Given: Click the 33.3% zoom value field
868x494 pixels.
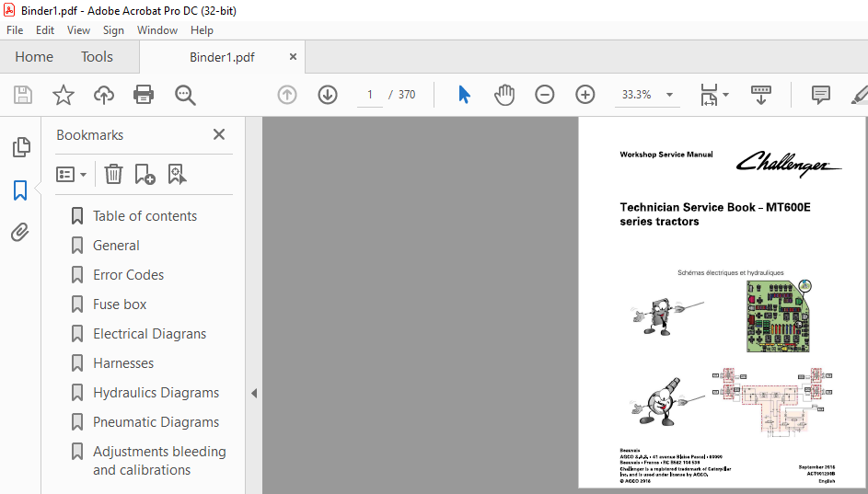Looking at the screenshot, I should click(x=637, y=95).
